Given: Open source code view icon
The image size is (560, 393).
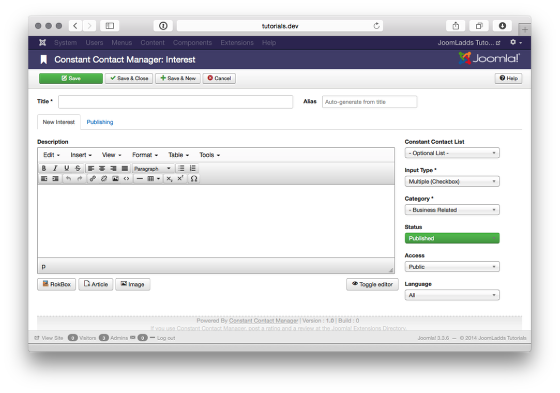Looking at the screenshot, I should click(x=126, y=178).
